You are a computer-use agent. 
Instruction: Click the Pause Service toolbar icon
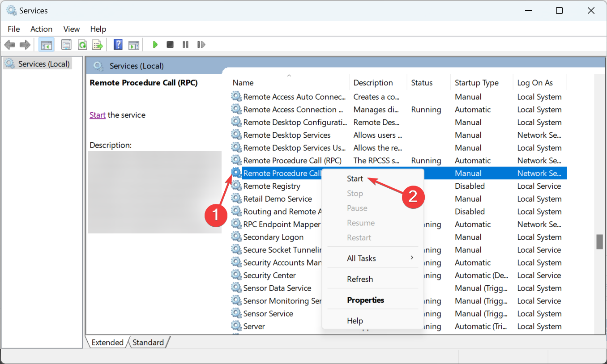[x=185, y=45]
